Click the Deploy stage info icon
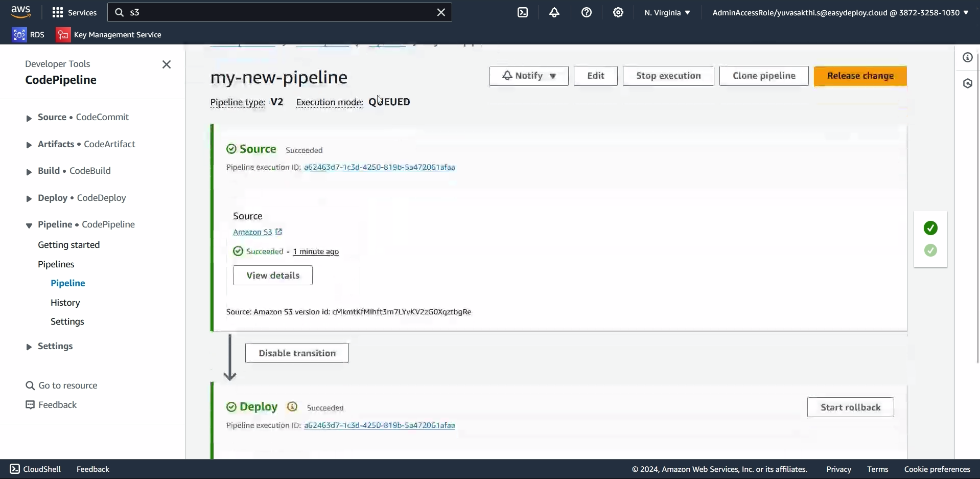This screenshot has width=980, height=479. click(x=292, y=407)
